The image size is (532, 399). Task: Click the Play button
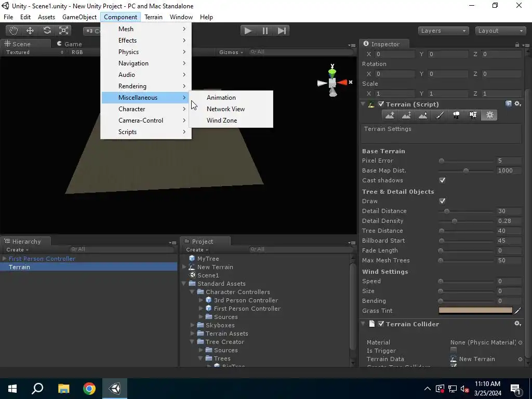coord(248,31)
